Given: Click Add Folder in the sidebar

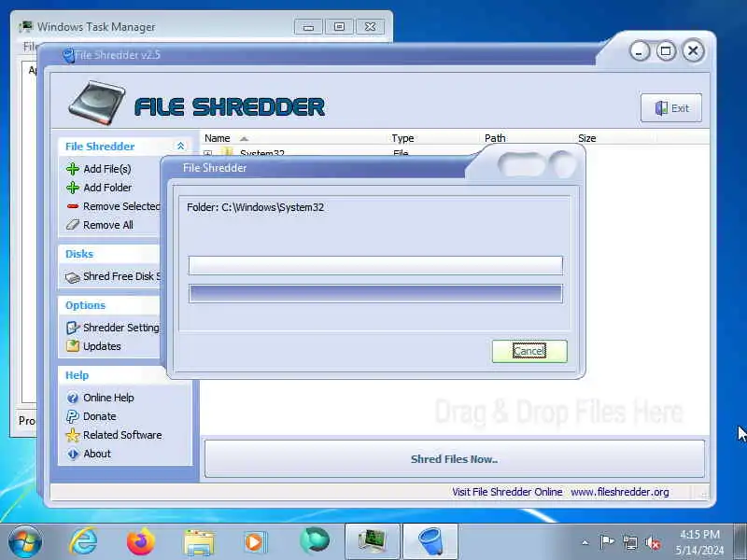Looking at the screenshot, I should (x=107, y=188).
